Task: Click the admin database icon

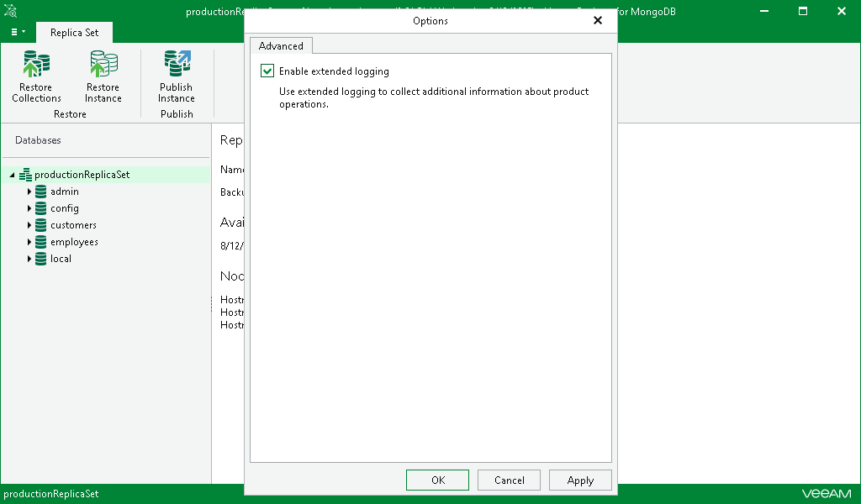Action: click(40, 192)
